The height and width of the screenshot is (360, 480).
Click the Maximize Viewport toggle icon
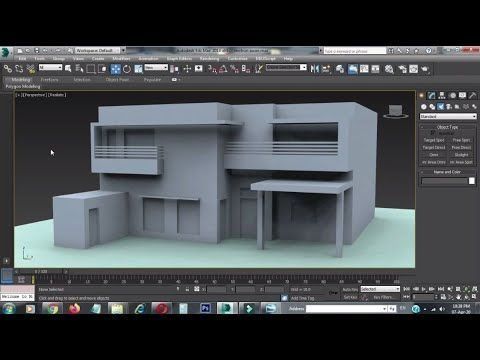click(x=474, y=296)
